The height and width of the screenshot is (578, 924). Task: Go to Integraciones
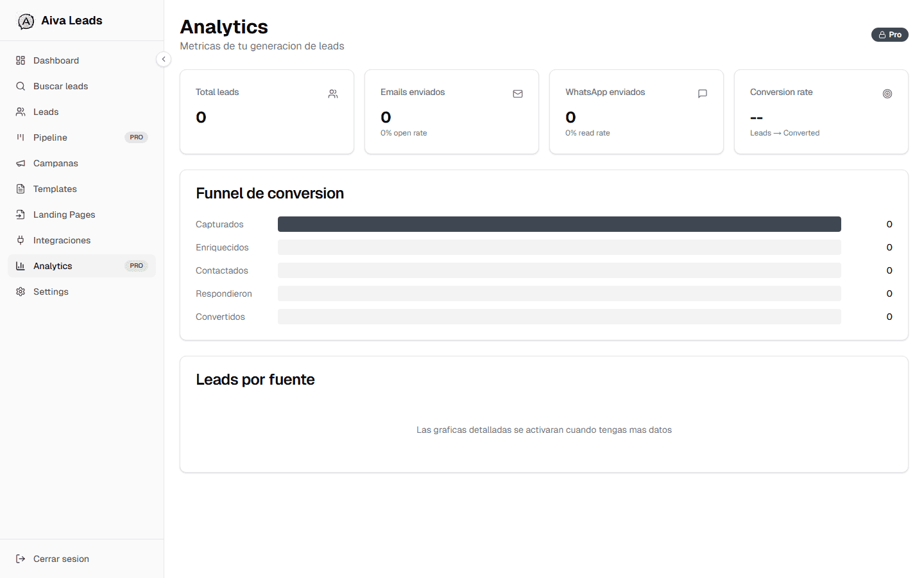pyautogui.click(x=81, y=240)
